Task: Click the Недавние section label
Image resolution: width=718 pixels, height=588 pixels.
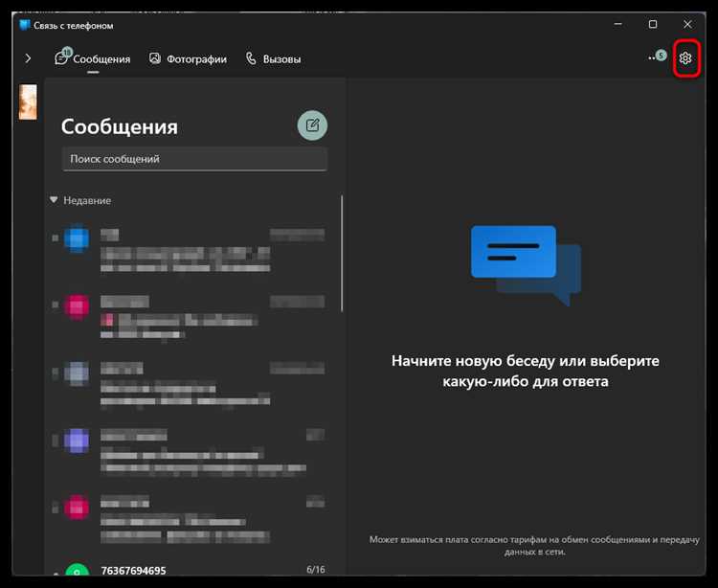Action: tap(87, 200)
